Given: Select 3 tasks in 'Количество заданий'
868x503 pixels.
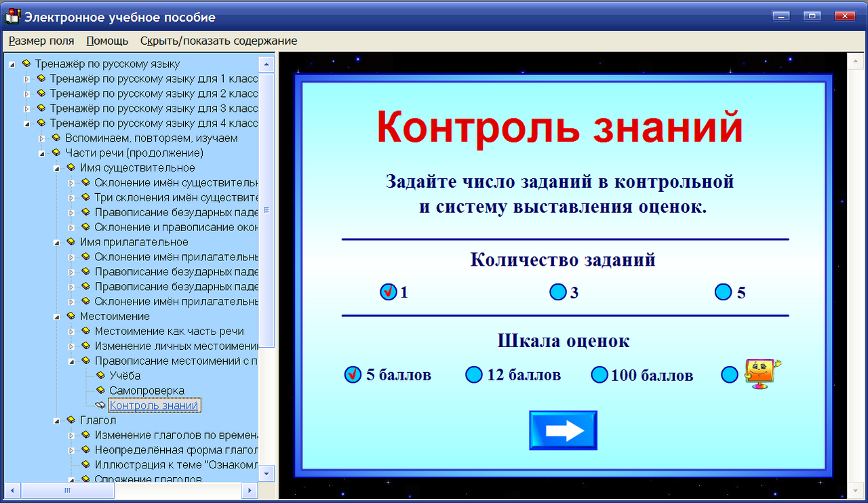Looking at the screenshot, I should pyautogui.click(x=557, y=292).
